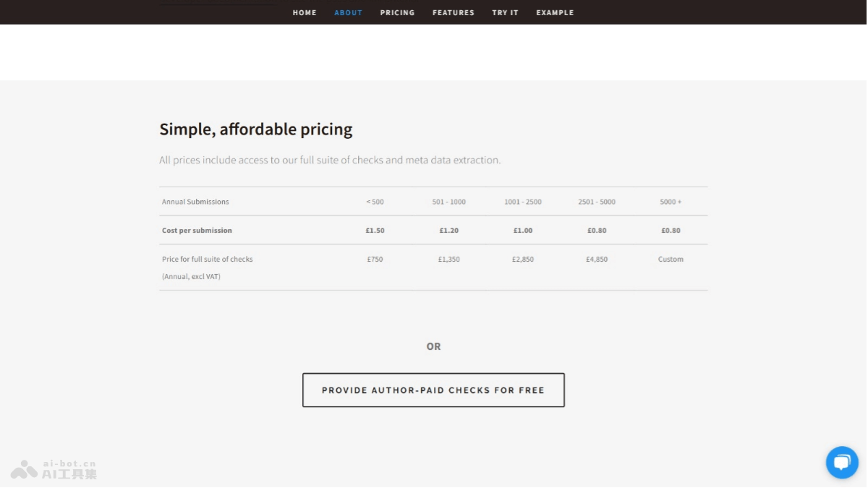Click the £750 annual price
The image size is (868, 488).
coord(375,260)
